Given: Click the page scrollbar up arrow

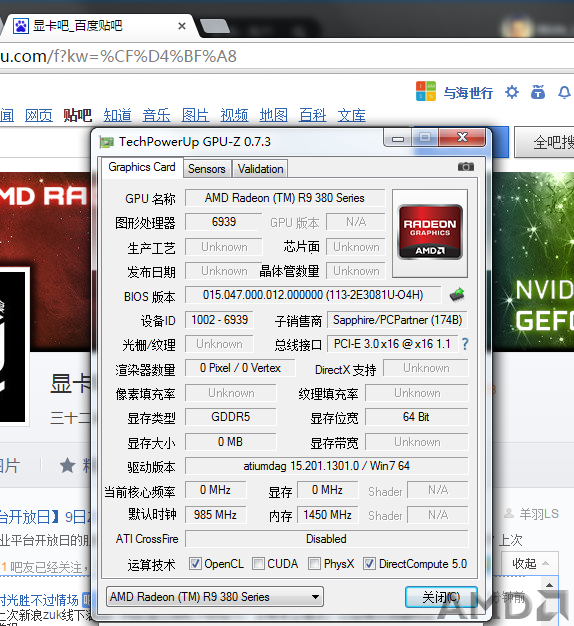Looking at the screenshot, I should coord(549,585).
